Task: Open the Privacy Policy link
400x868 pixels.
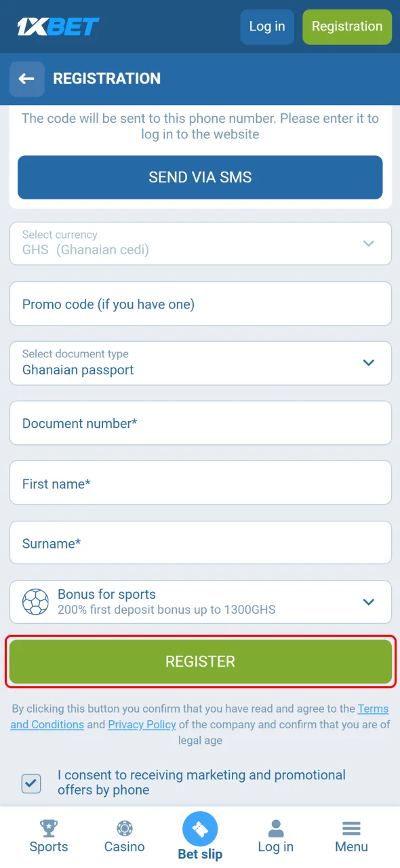Action: 142,724
